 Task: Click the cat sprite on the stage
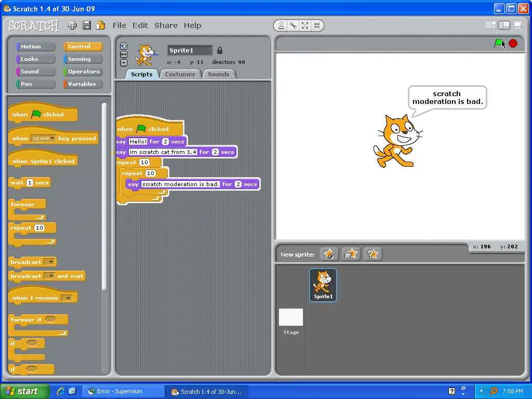click(397, 141)
